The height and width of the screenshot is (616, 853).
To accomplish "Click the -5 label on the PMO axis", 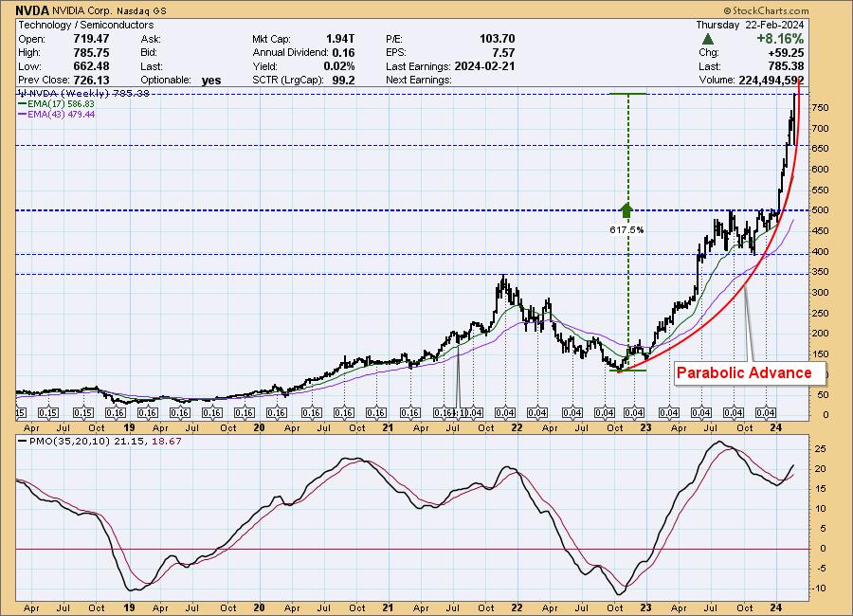I will (820, 569).
